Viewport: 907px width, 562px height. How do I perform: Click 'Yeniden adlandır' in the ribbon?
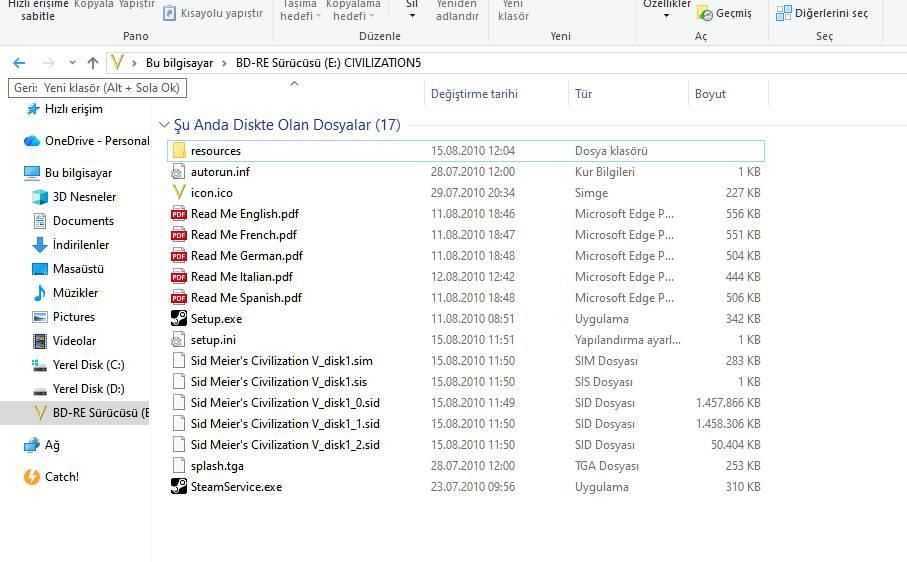click(457, 10)
